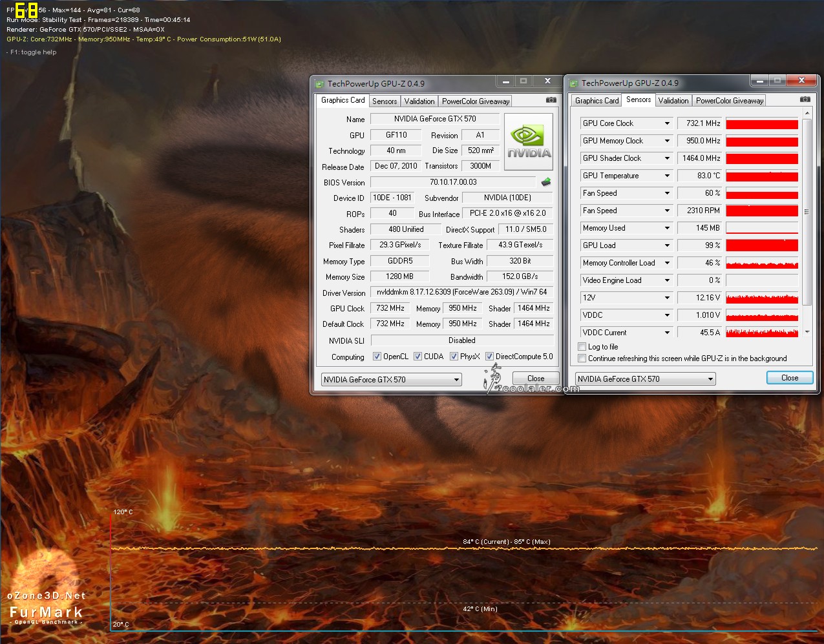Click the Device ID field 10DE - 1081
This screenshot has width=824, height=644.
tap(392, 198)
